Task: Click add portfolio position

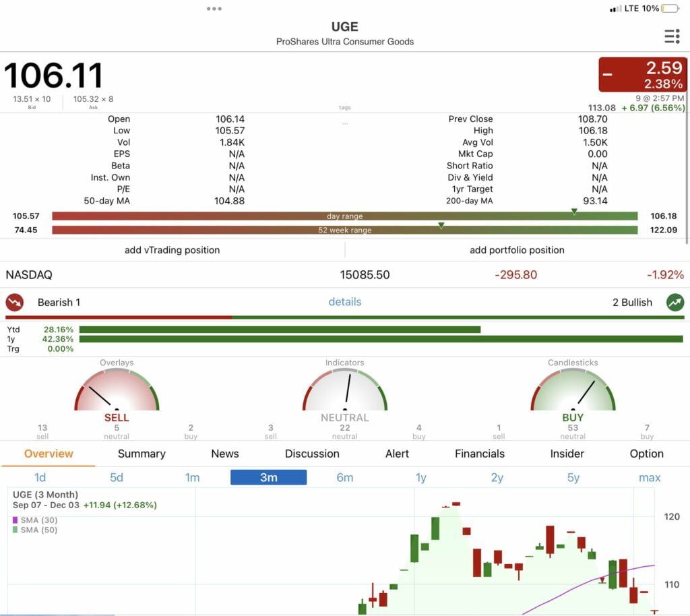Action: (517, 250)
